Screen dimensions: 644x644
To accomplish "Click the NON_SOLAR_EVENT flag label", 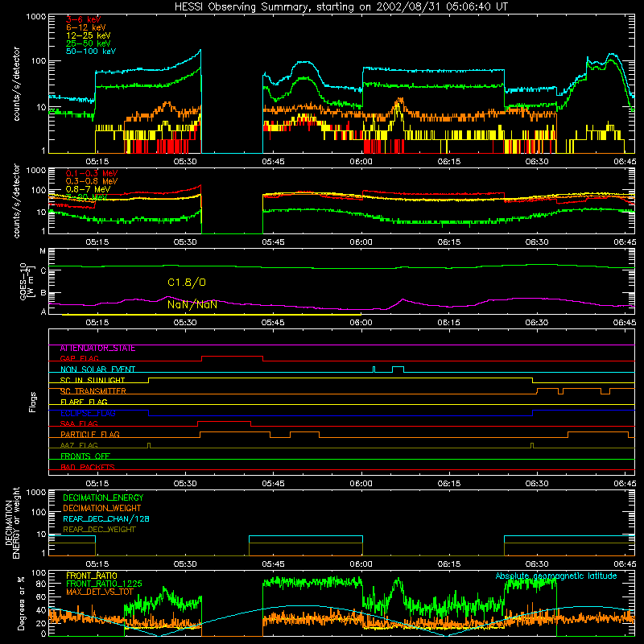I will click(97, 369).
